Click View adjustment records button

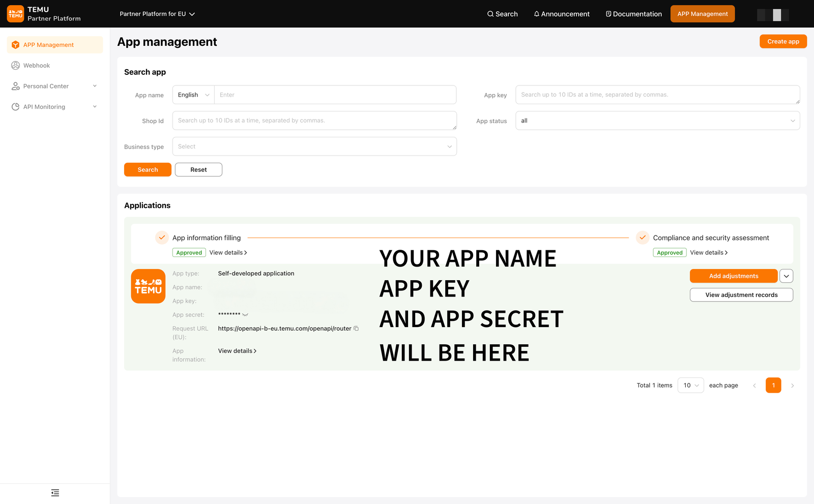pyautogui.click(x=741, y=295)
